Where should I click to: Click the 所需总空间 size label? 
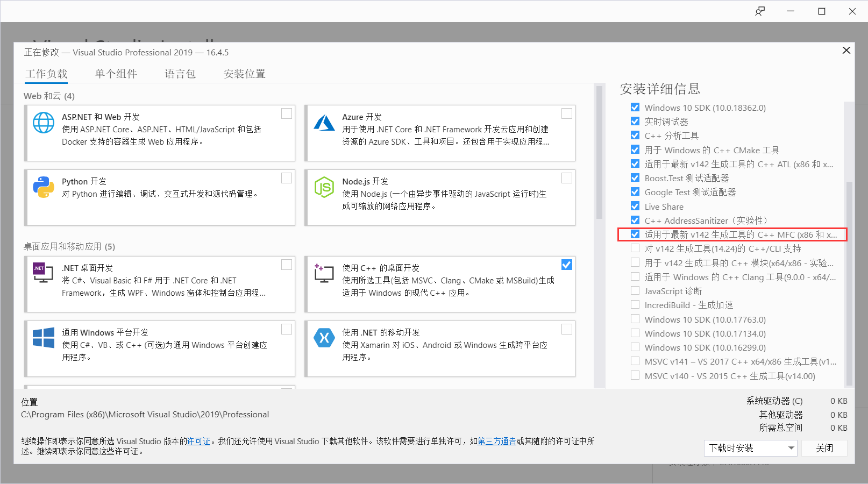[781, 428]
